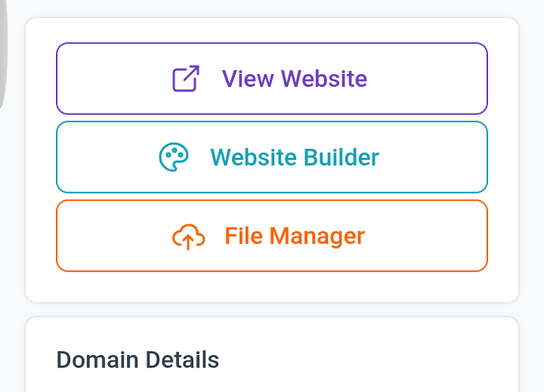544x392 pixels.
Task: Open the website via the purple icon
Action: 186,79
